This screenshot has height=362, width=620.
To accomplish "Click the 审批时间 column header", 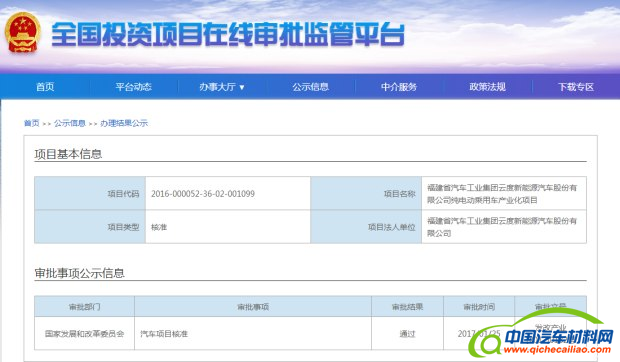I will pyautogui.click(x=479, y=307).
